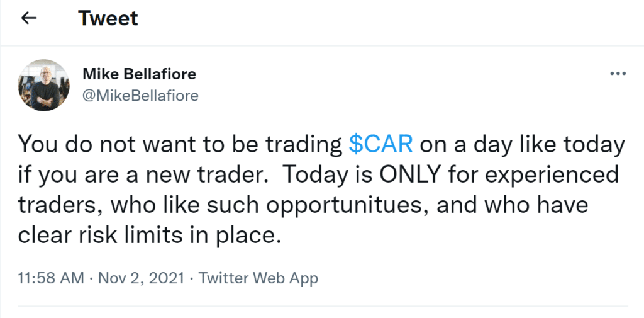The width and height of the screenshot is (644, 318).
Task: Click the display name Mike Bellafiore
Action: [139, 74]
